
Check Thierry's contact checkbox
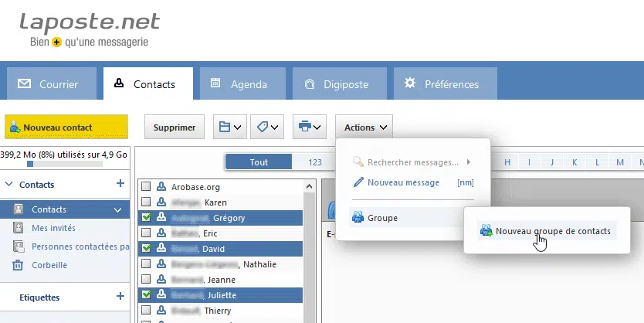[146, 311]
